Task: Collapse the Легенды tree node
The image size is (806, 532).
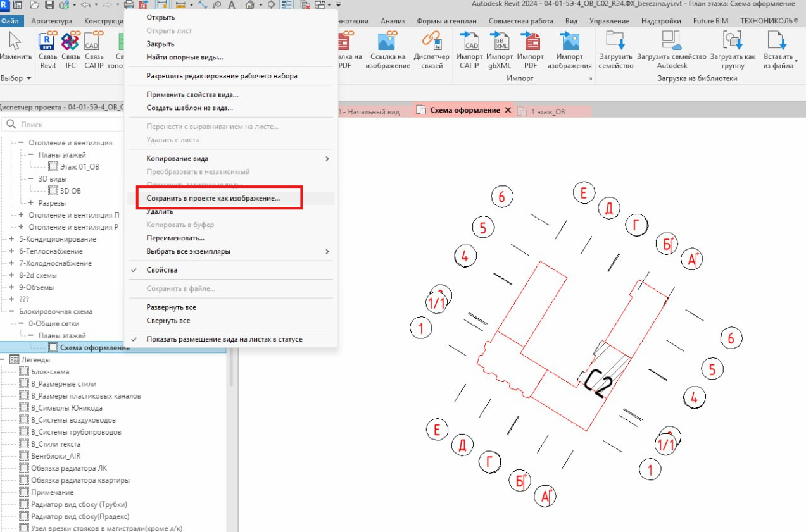Action: point(3,359)
